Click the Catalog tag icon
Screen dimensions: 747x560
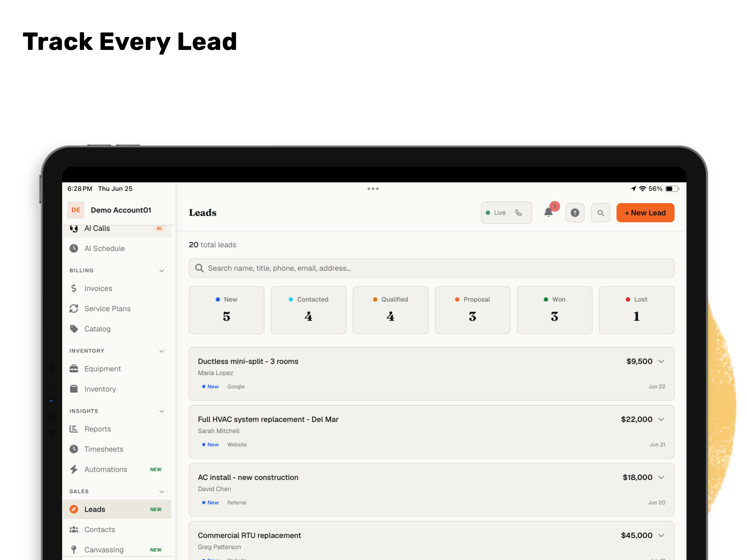click(74, 329)
